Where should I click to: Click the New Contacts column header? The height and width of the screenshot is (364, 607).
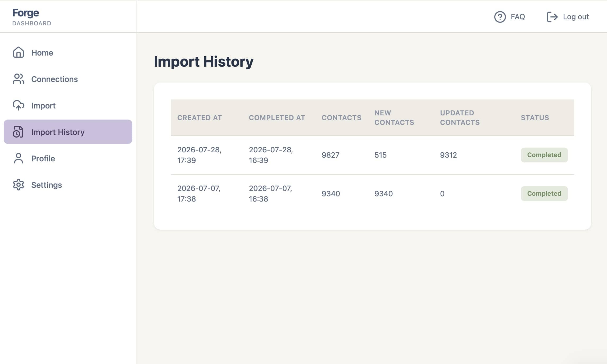click(x=394, y=118)
